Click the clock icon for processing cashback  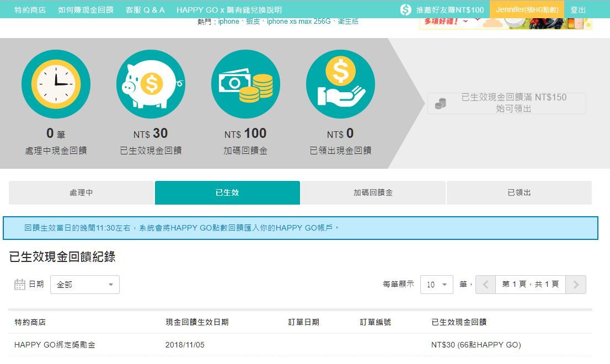[56, 84]
